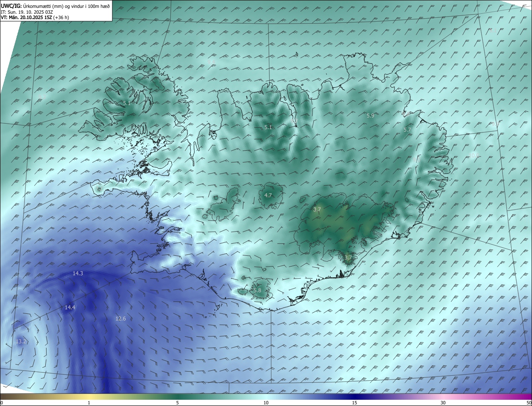Click the 4.7 value label on the map
532x406 pixels.
(x=268, y=195)
